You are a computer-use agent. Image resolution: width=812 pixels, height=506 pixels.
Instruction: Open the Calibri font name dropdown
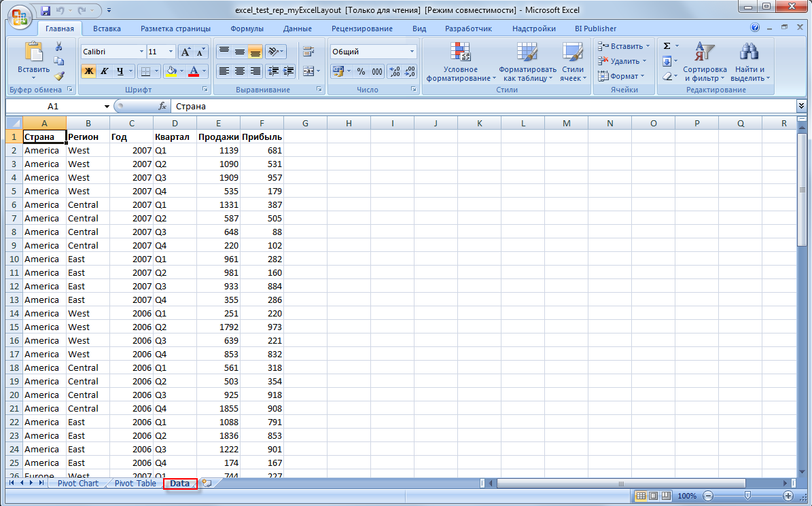coord(141,52)
